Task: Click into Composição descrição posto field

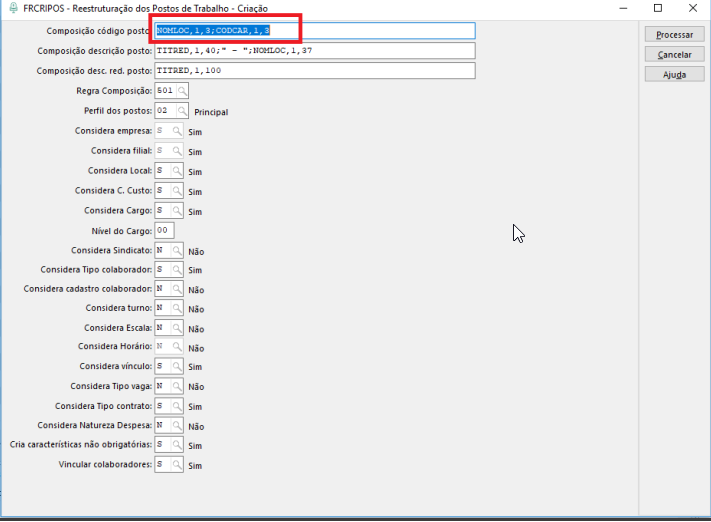Action: (x=314, y=50)
